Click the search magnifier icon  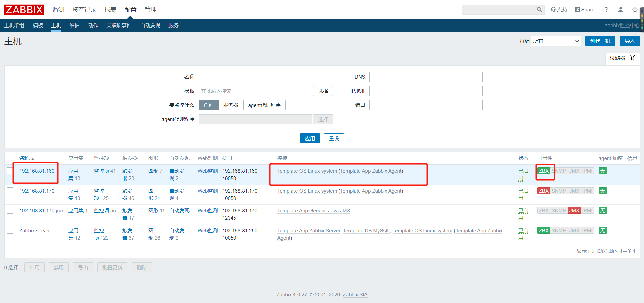(x=539, y=10)
